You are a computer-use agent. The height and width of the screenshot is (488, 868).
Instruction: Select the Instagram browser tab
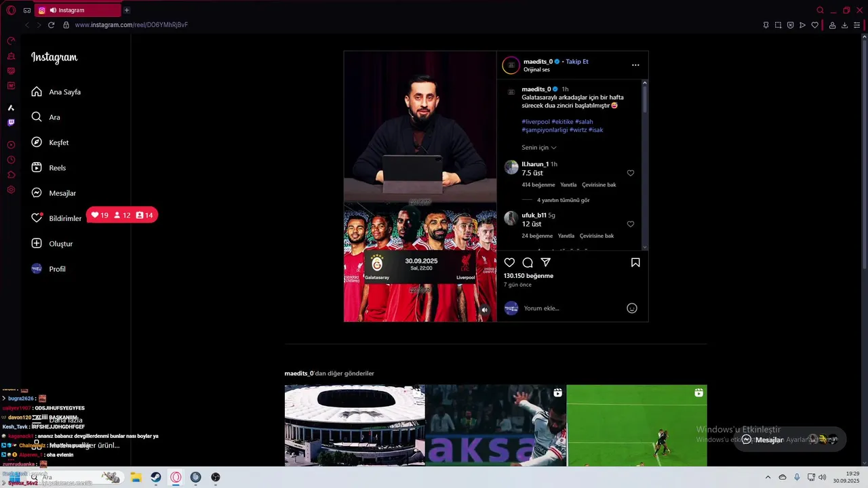click(x=77, y=10)
